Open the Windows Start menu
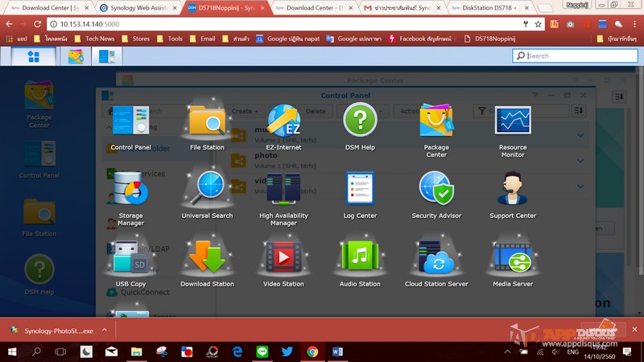644x362 pixels. tap(12, 352)
